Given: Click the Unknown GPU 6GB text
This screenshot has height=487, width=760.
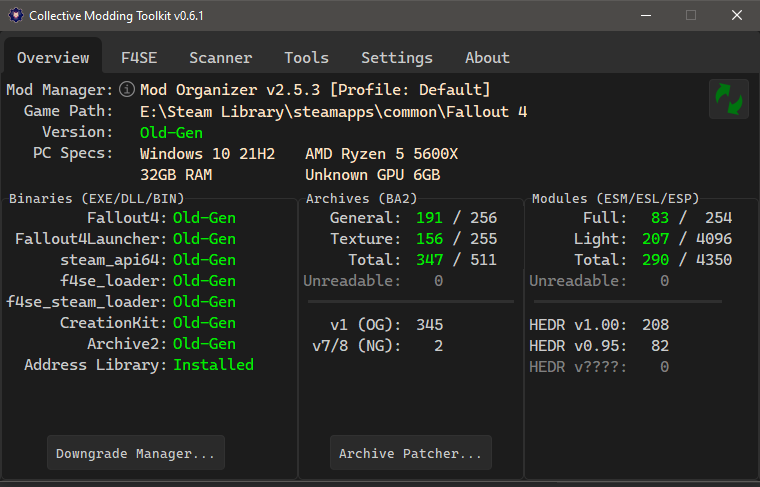Looking at the screenshot, I should pyautogui.click(x=372, y=174).
